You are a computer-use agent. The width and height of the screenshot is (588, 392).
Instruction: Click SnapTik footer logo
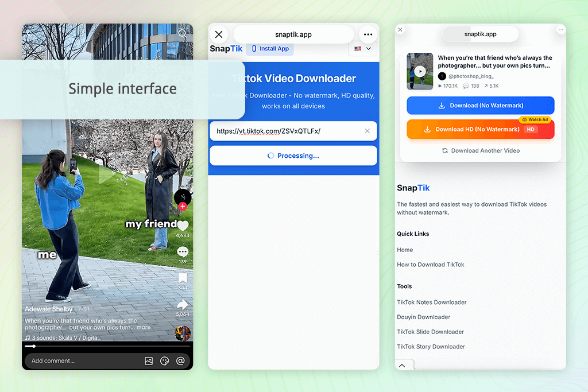[x=413, y=188]
